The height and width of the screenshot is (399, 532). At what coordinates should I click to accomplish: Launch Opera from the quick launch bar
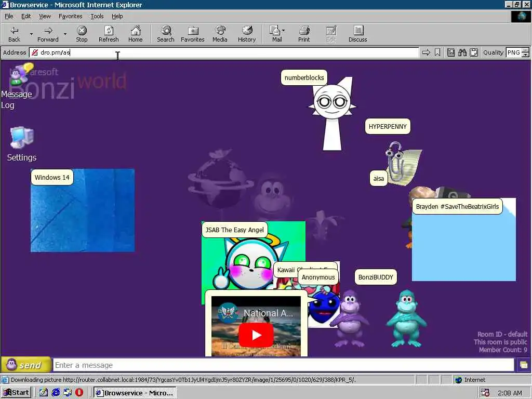tap(79, 393)
